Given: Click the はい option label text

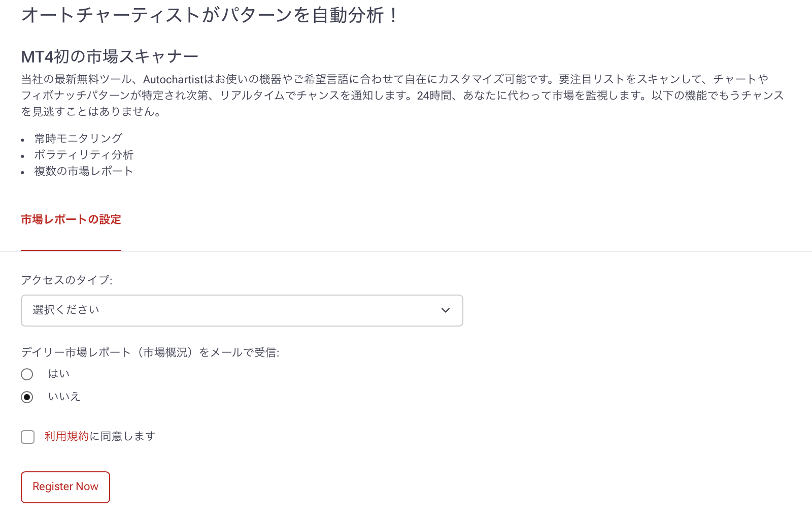Looking at the screenshot, I should (58, 374).
